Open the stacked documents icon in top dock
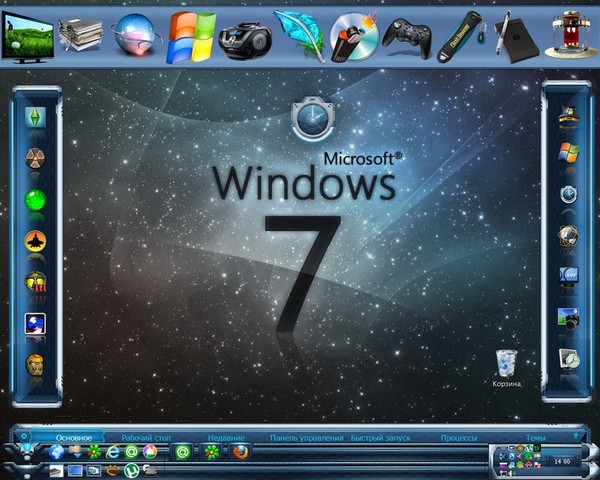This screenshot has width=600, height=480. [81, 34]
